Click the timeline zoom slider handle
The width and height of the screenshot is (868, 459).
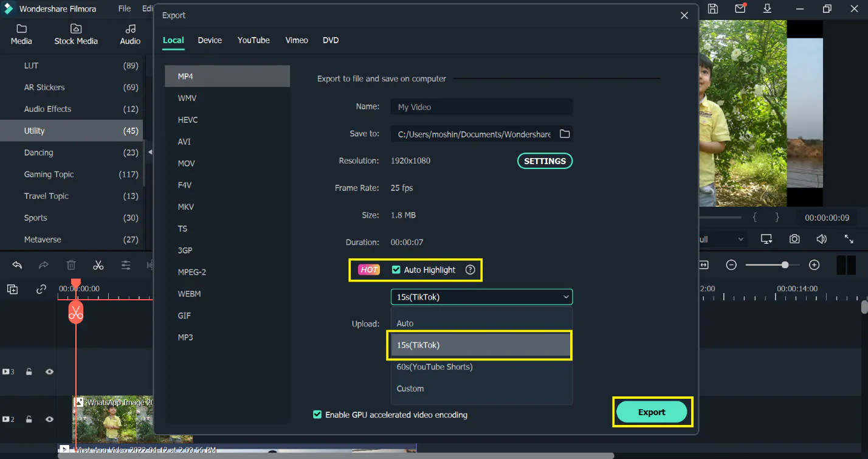coord(785,265)
